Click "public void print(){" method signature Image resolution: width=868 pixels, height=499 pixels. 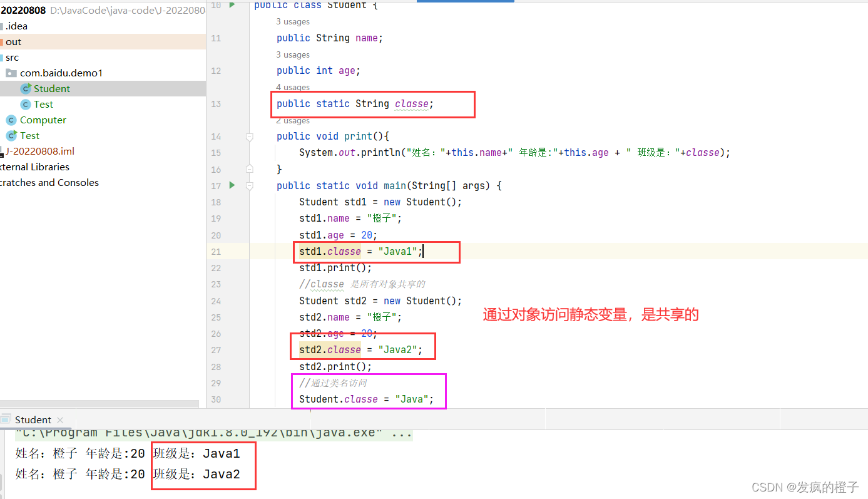333,136
